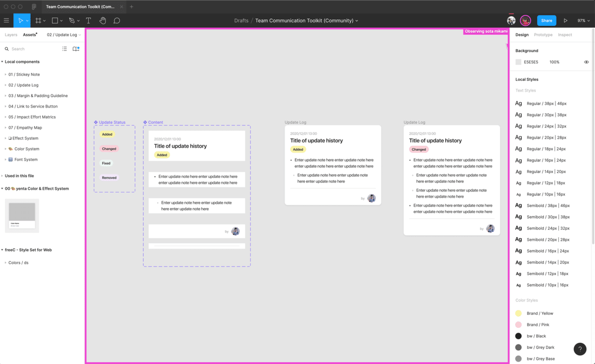Open the team library book icon
Image resolution: width=595 pixels, height=364 pixels.
click(x=76, y=49)
